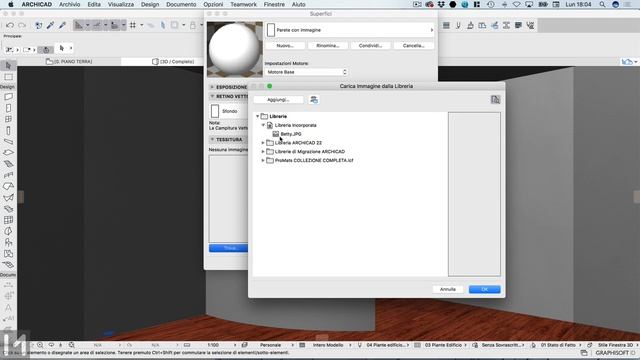The width and height of the screenshot is (640, 360).
Task: Click the Nuovo button in Superfici
Action: 285,46
